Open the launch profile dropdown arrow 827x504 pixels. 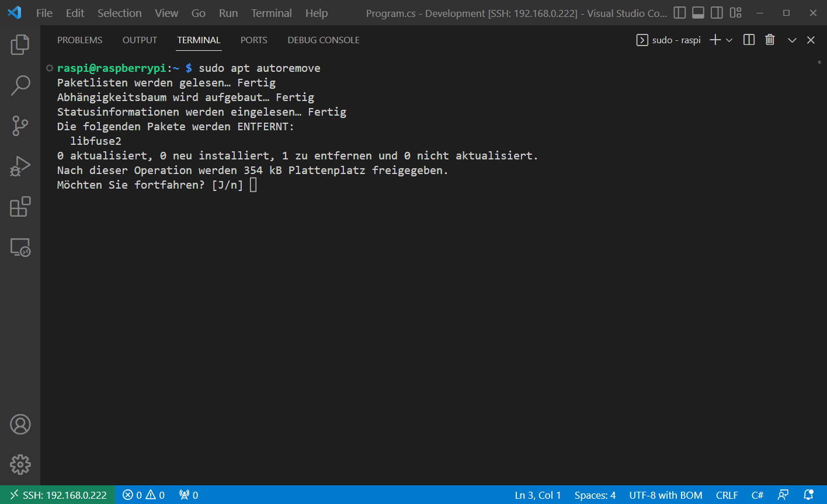729,40
